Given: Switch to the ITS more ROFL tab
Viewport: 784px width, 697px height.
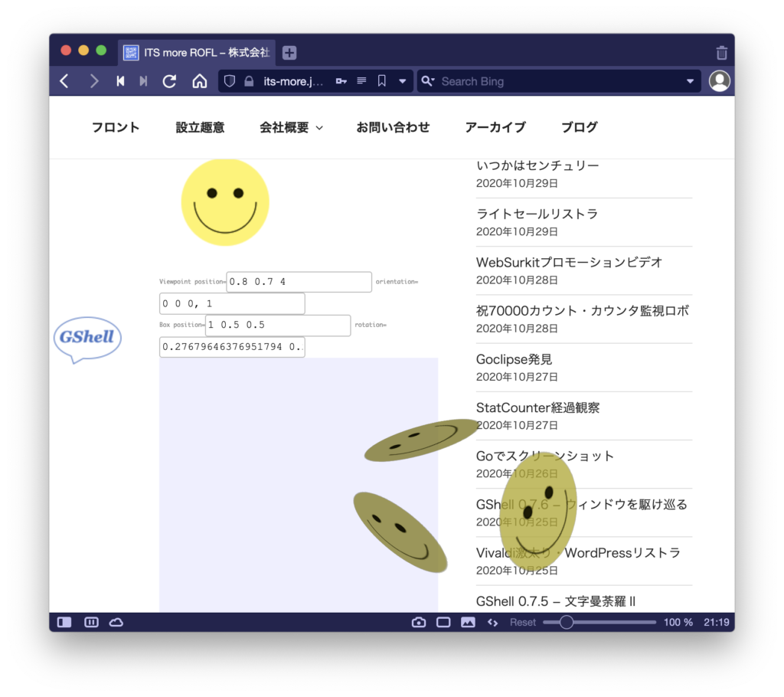Looking at the screenshot, I should [x=197, y=53].
